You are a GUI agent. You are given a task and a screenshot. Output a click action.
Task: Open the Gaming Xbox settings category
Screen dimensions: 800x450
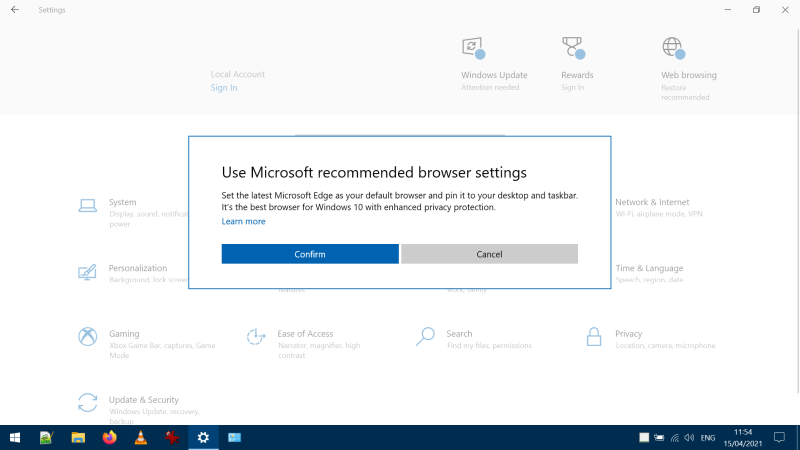pyautogui.click(x=88, y=337)
